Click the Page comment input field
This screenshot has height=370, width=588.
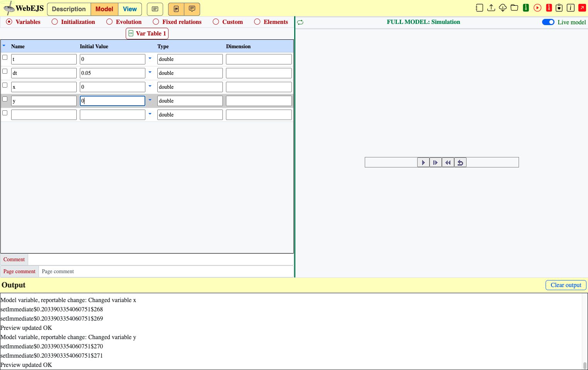tap(166, 272)
